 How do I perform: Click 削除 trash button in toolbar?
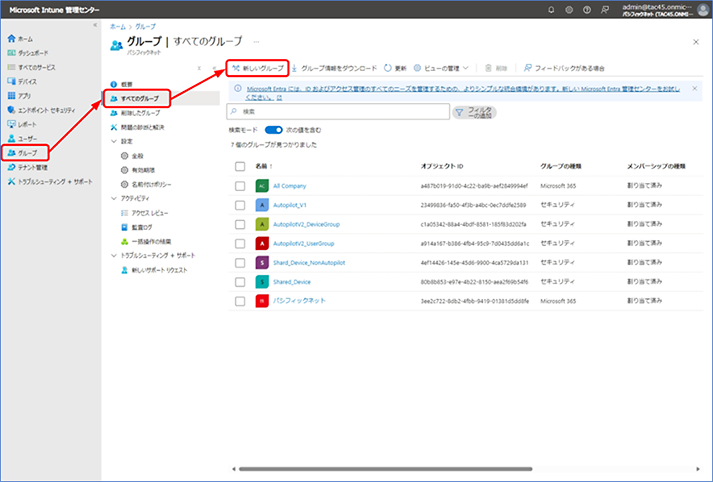(496, 68)
